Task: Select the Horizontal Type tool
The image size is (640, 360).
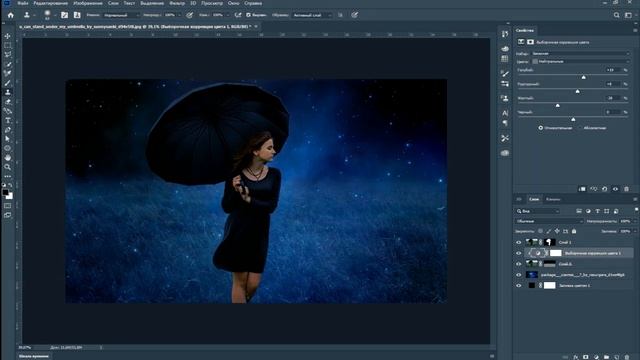Action: pyautogui.click(x=7, y=121)
